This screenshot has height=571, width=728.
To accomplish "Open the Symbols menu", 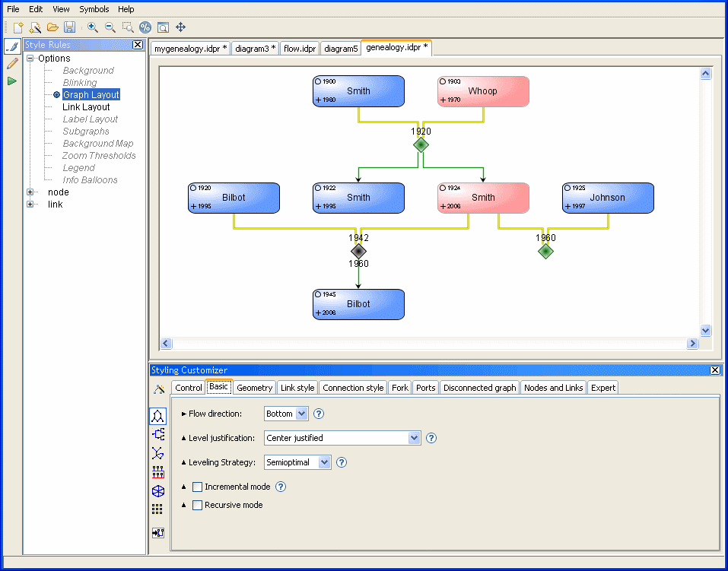I will (94, 9).
